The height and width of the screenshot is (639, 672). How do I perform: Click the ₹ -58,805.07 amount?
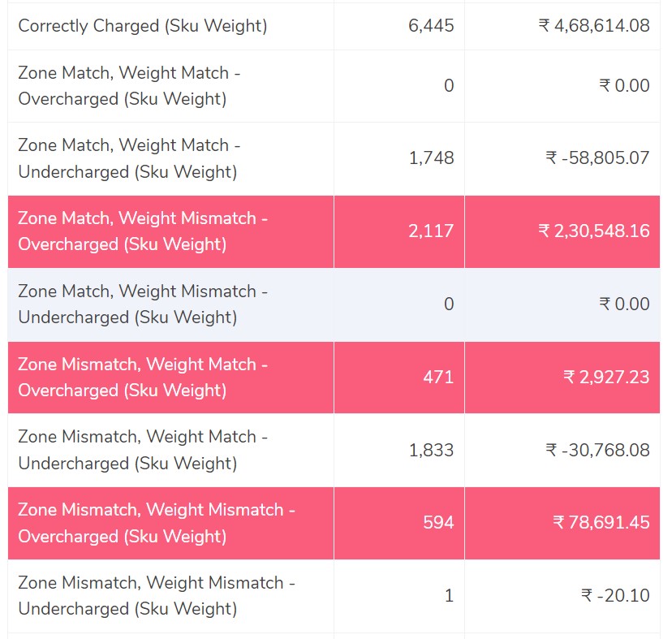[597, 158]
